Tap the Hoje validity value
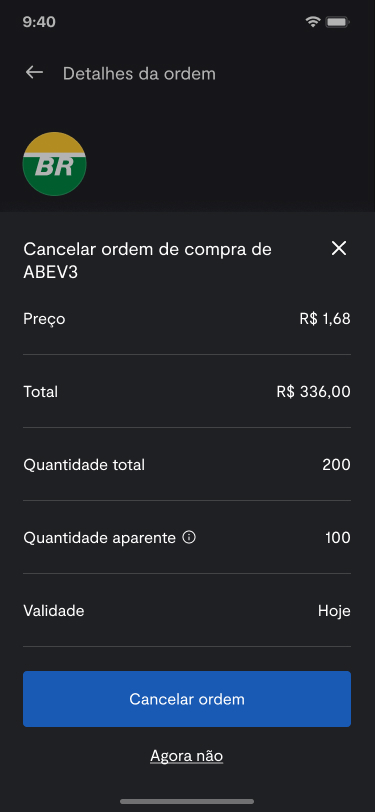375x812 pixels. click(x=334, y=611)
